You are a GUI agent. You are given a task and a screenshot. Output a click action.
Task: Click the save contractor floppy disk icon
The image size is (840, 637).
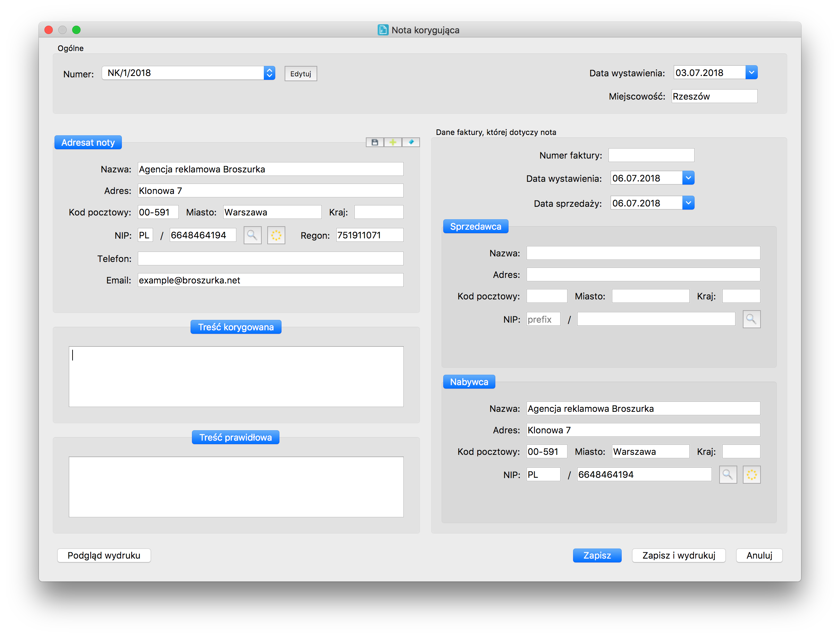click(x=375, y=142)
